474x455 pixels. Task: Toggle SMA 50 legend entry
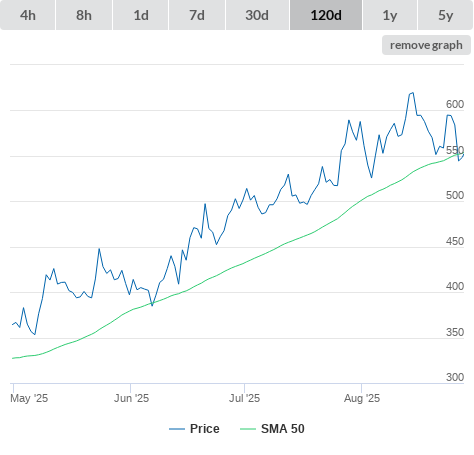pos(283,429)
